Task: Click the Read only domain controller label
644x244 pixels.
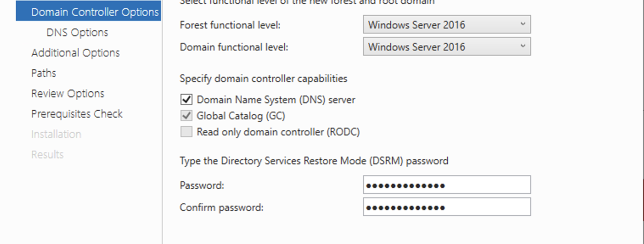Action: 278,132
